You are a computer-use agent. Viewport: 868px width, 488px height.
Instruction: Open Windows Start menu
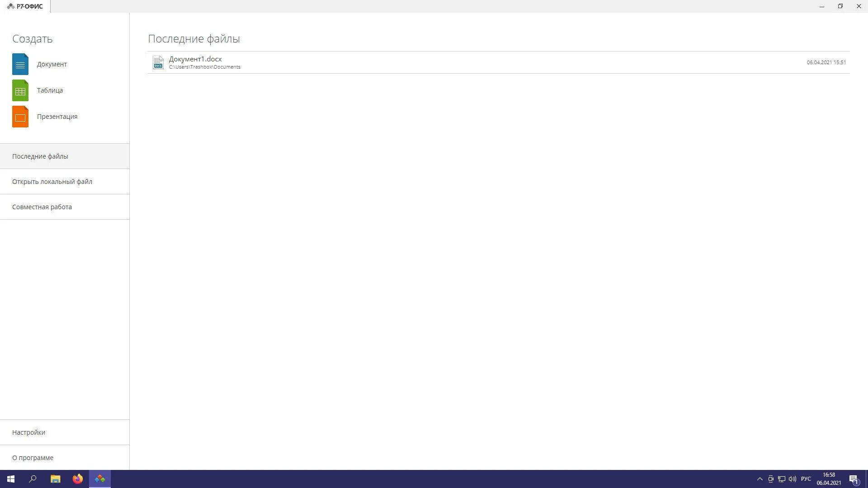[11, 479]
